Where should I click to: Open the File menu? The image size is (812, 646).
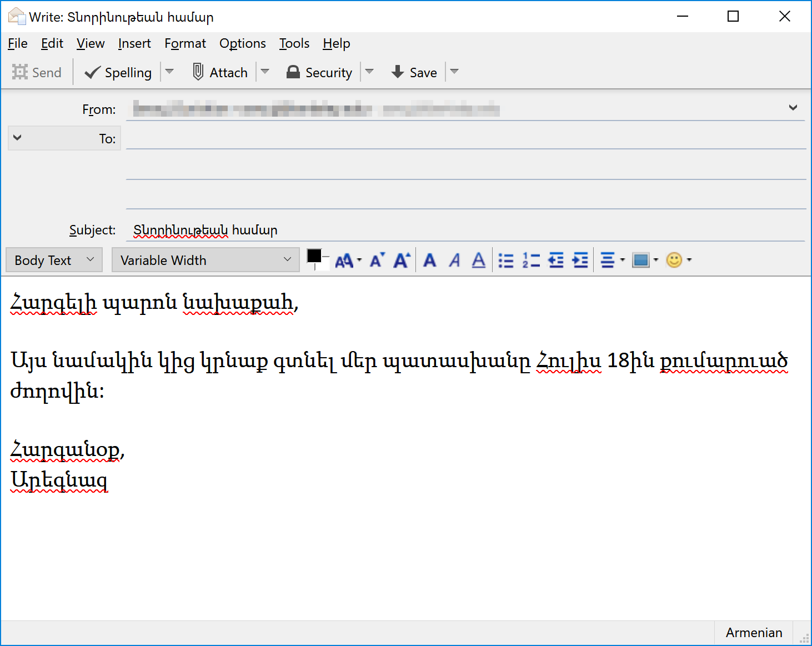pos(18,43)
